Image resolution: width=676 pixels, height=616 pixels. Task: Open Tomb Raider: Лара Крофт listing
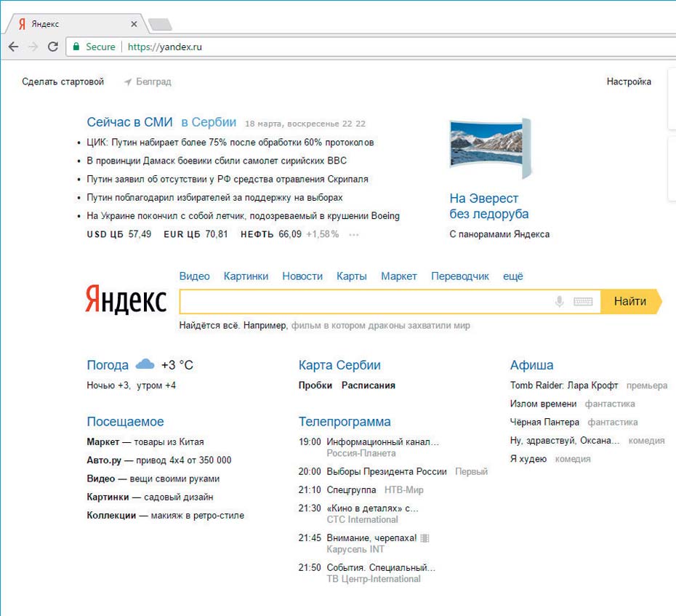click(x=564, y=385)
